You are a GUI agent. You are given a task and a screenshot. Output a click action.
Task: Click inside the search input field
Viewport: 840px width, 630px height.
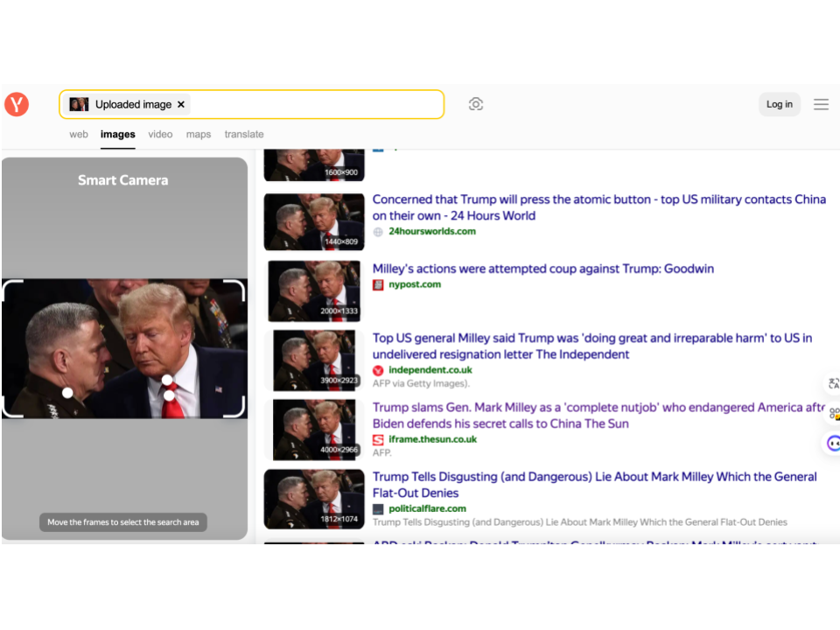(315, 104)
